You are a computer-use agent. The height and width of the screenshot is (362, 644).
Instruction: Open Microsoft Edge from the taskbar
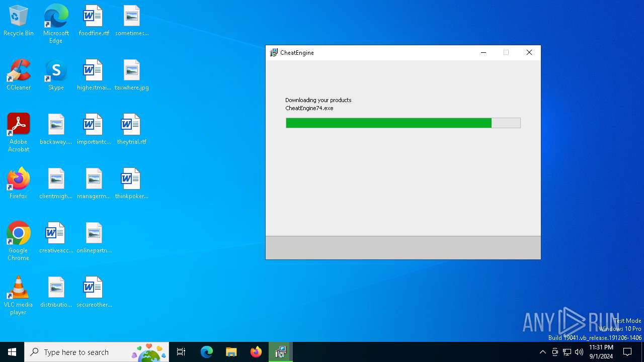point(207,352)
